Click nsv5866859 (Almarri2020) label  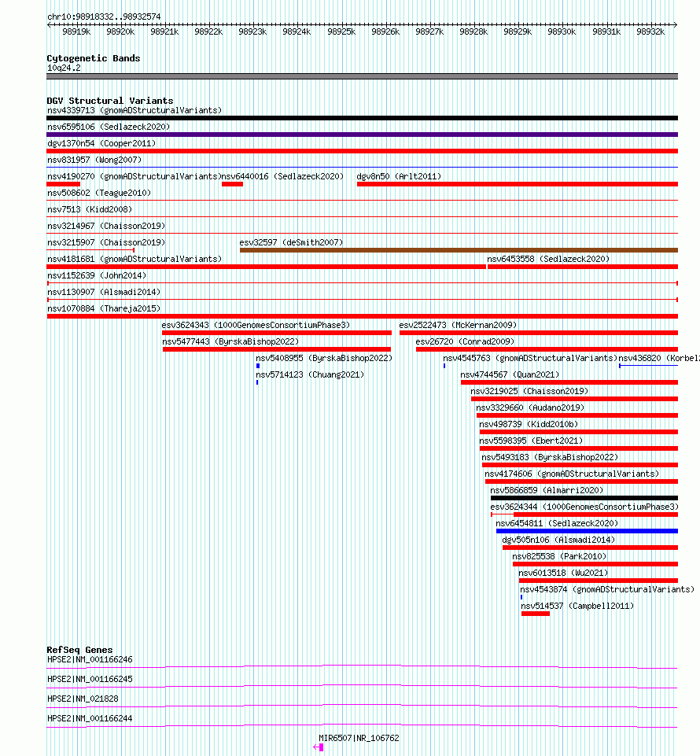pyautogui.click(x=547, y=490)
